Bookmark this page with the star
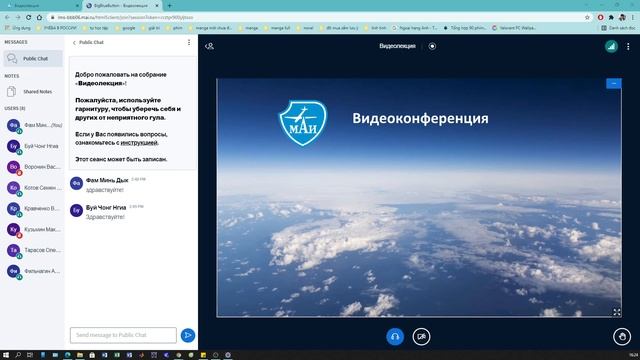The width and height of the screenshot is (640, 360). (x=587, y=17)
